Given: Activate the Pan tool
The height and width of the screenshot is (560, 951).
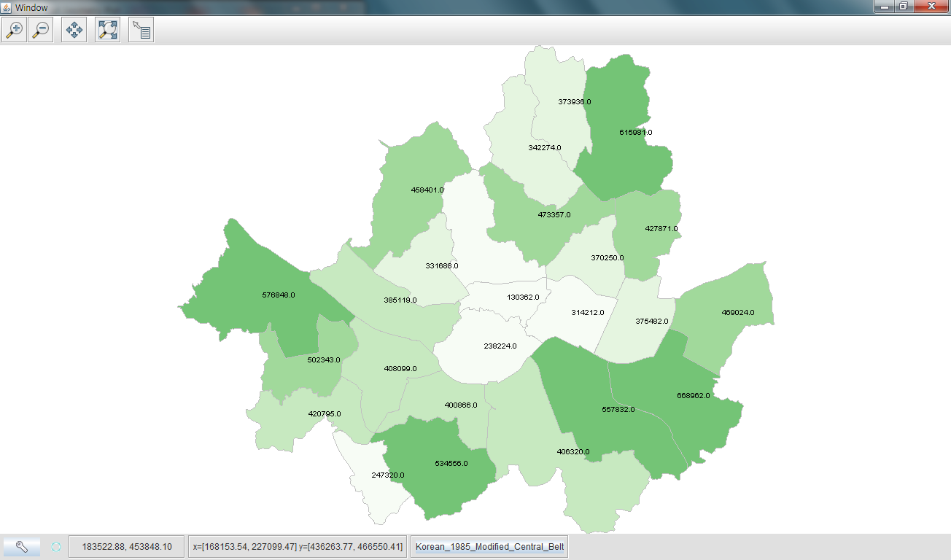Looking at the screenshot, I should [73, 29].
